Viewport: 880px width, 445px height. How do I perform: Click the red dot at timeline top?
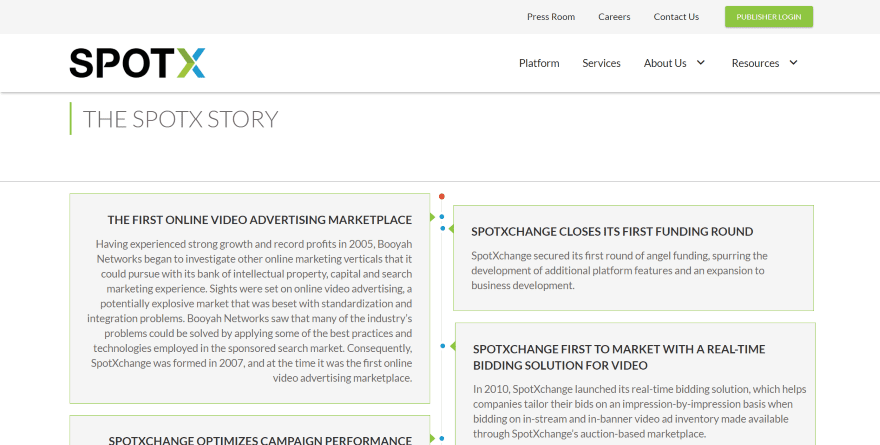point(441,196)
